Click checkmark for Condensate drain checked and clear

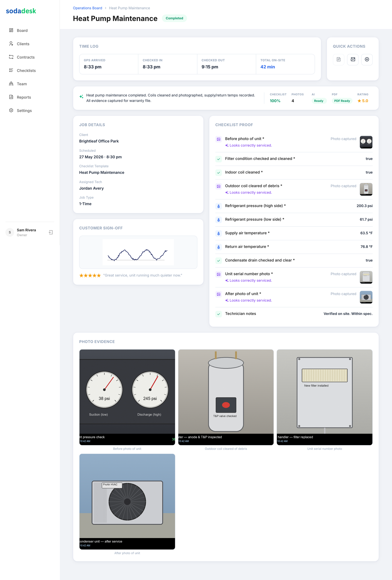tap(219, 261)
